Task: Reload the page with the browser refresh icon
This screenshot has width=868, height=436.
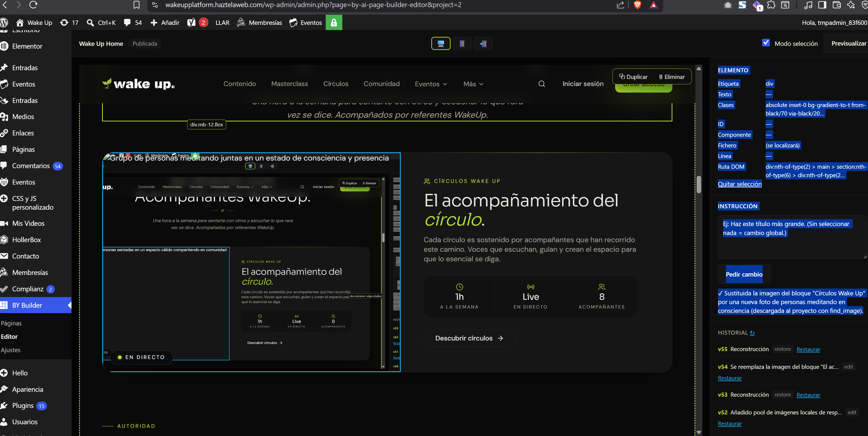Action: [33, 5]
